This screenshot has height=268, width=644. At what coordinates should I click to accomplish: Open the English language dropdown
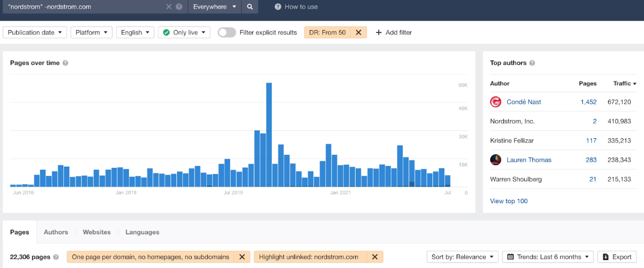tap(135, 32)
